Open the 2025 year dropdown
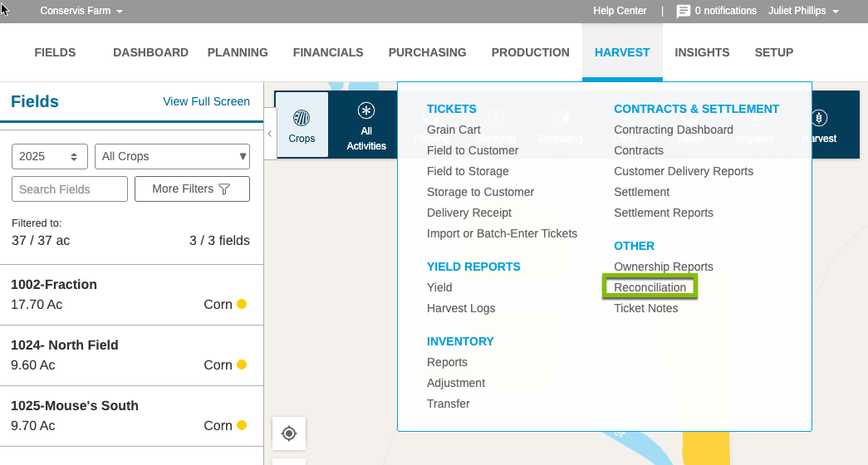This screenshot has height=465, width=868. pyautogui.click(x=50, y=156)
